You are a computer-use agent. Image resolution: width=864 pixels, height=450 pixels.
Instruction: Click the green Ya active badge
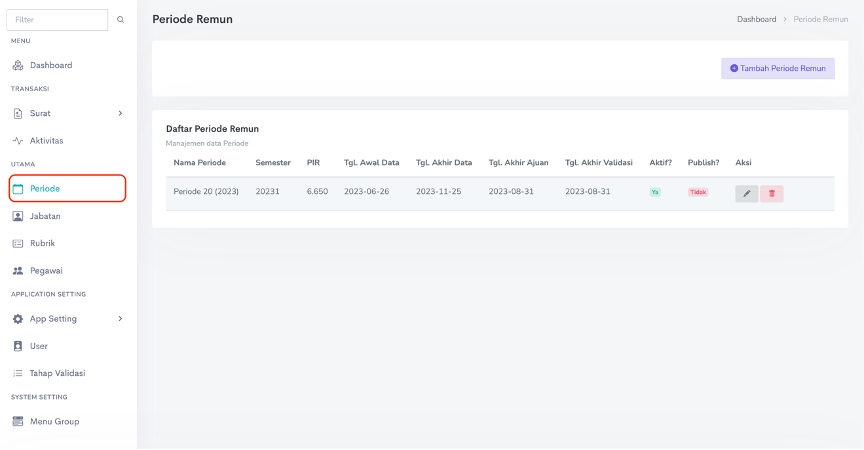[655, 192]
